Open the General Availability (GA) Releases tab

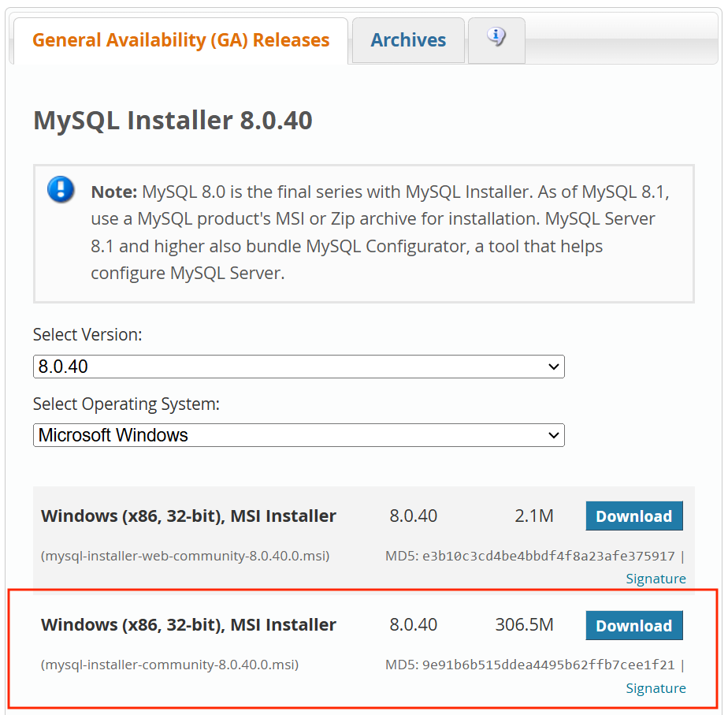180,40
